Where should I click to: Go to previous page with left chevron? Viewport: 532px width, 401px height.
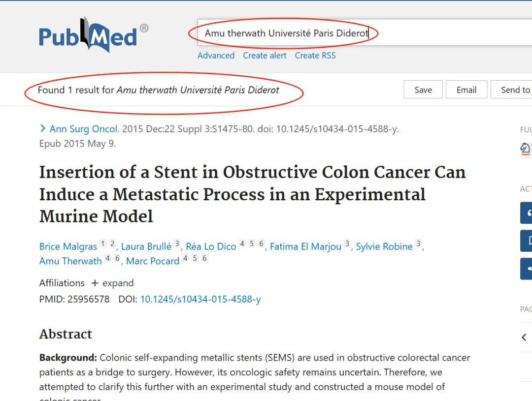tap(524, 337)
